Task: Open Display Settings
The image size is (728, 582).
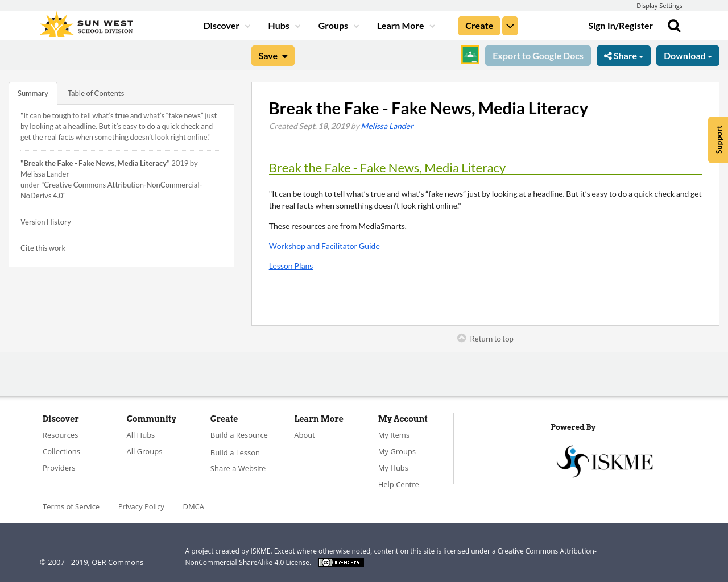Action: coord(659,5)
